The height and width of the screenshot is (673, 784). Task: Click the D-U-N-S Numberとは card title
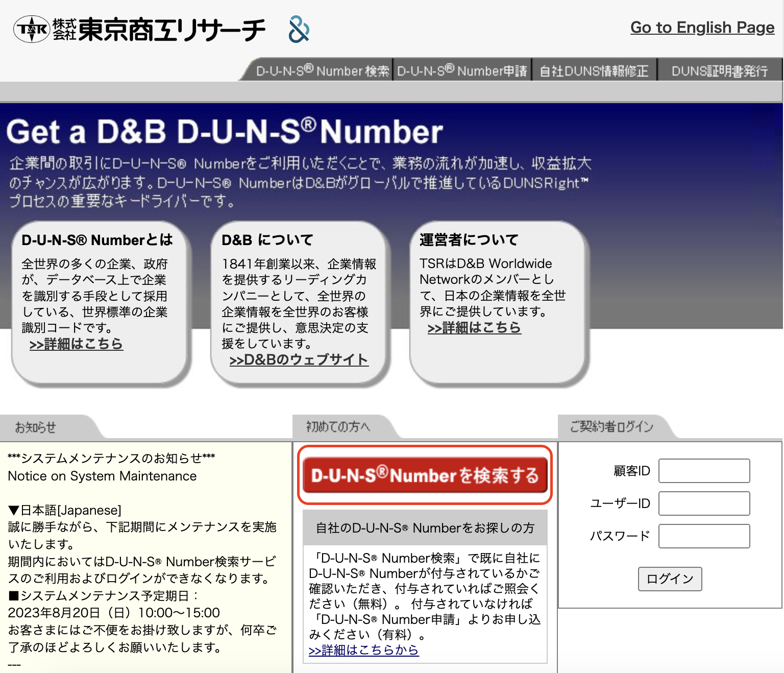(x=97, y=239)
